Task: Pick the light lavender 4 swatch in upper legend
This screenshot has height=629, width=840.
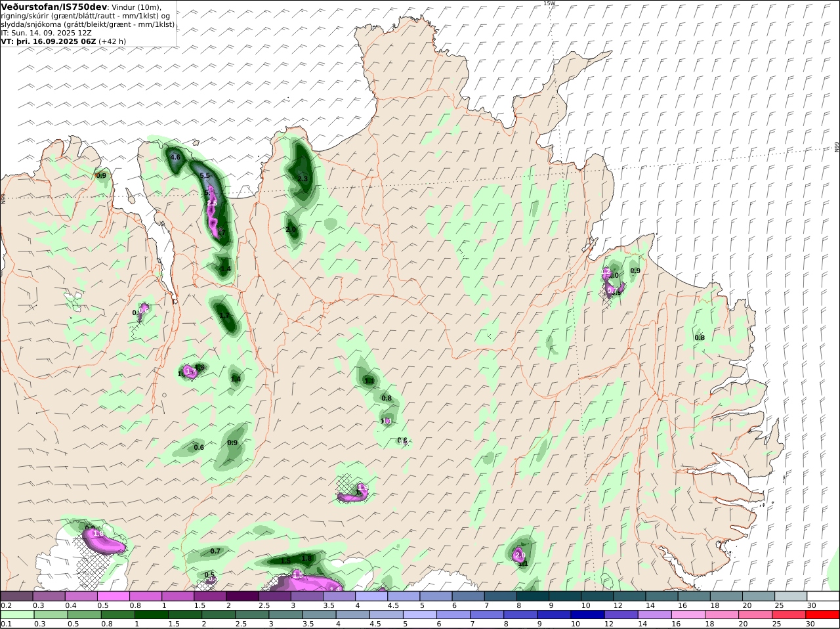Action: tap(371, 596)
